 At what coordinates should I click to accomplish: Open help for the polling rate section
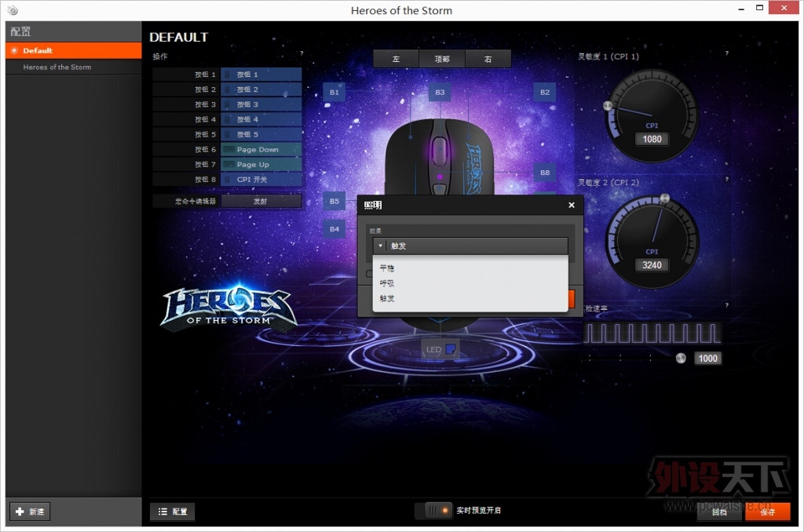tap(726, 305)
